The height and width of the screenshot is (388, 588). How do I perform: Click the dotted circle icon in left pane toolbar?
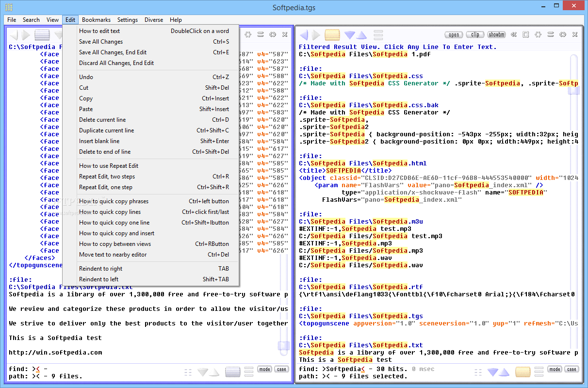pos(248,34)
